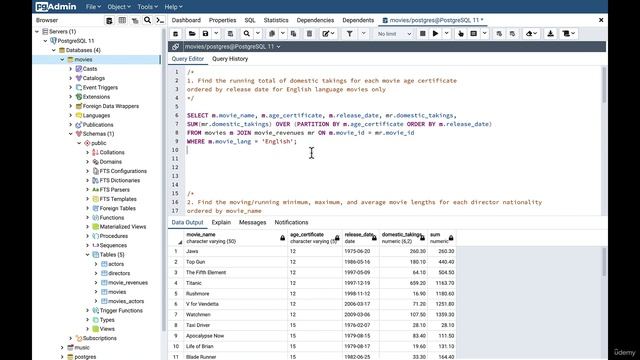
Task: Switch to the Dashboard tab
Action: coord(186,20)
